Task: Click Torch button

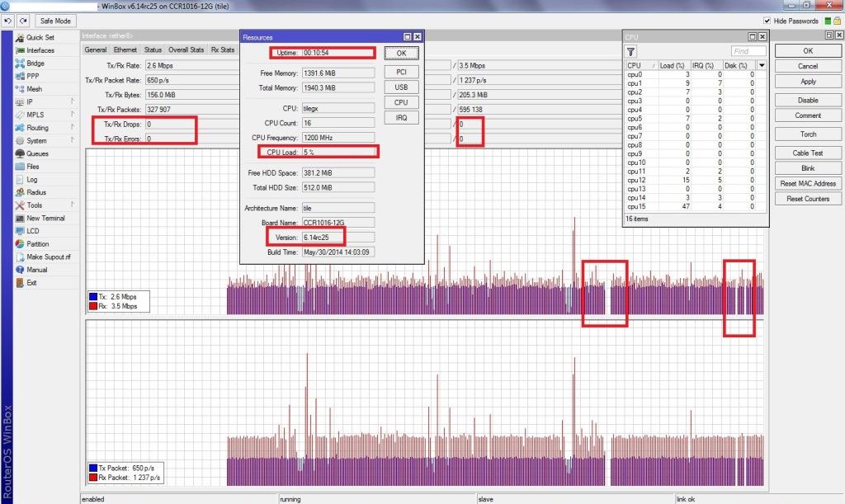Action: (808, 134)
